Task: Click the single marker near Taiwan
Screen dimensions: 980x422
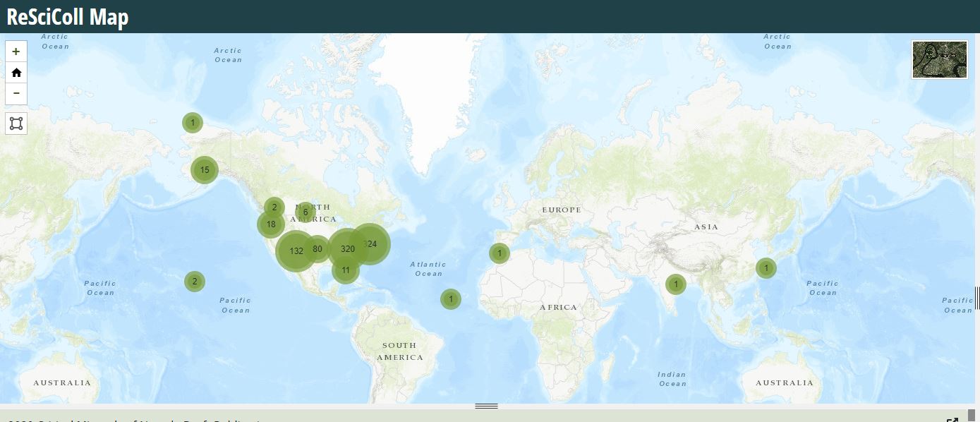Action: 766,268
